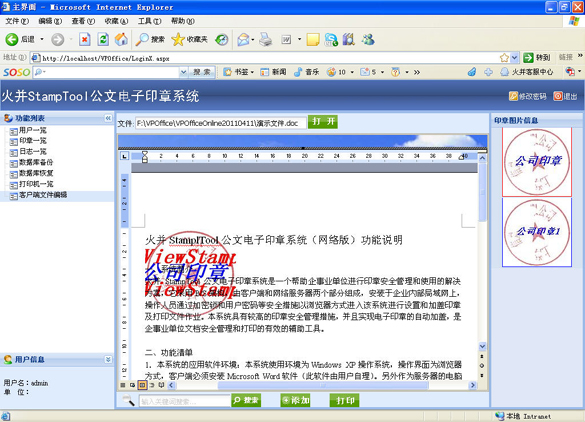
Task: Click the document horizontal scrollbar thumb
Action: (x=323, y=385)
